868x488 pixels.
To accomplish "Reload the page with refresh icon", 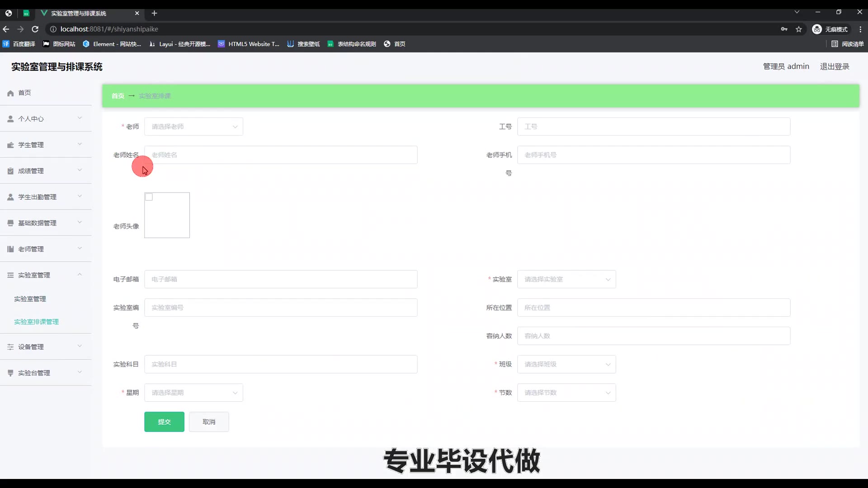I will 35,29.
